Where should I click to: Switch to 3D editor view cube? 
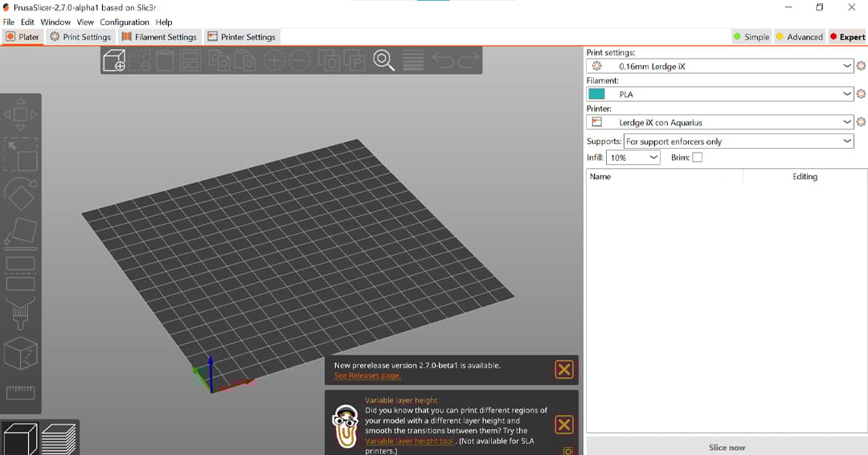20,439
